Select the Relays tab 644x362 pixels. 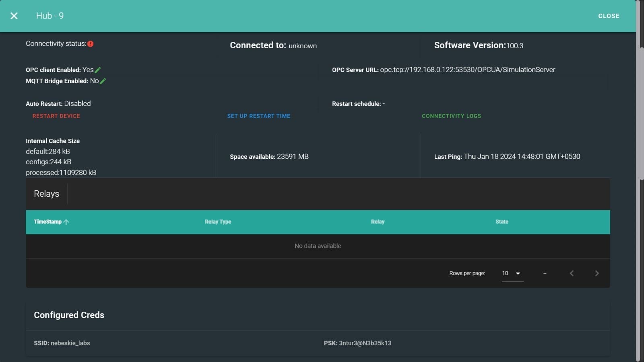(46, 194)
